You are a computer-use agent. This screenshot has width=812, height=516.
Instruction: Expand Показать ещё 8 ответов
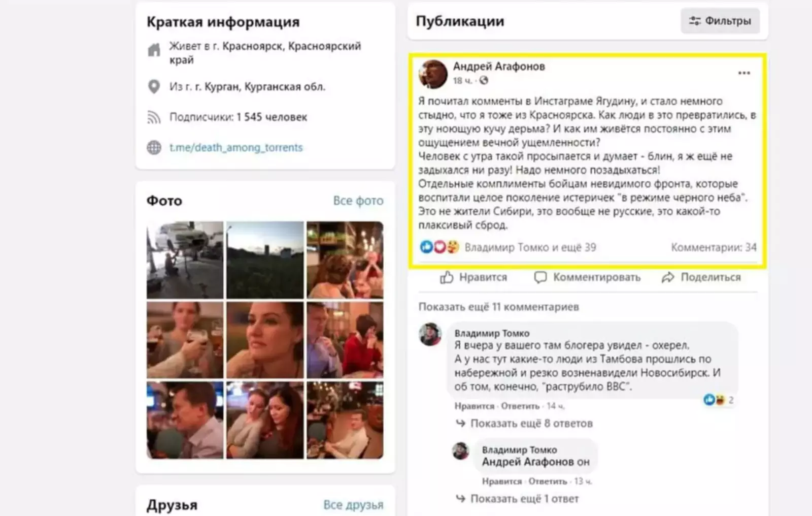[531, 423]
